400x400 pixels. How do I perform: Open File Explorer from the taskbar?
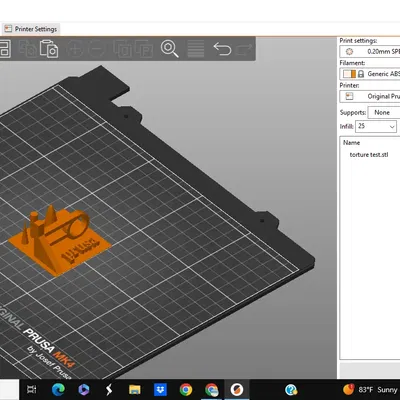pos(135,389)
